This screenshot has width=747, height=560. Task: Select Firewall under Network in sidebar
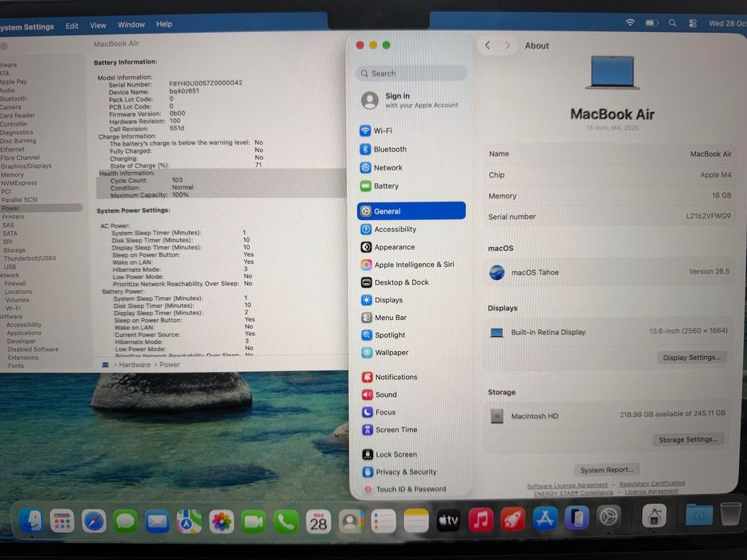point(15,283)
